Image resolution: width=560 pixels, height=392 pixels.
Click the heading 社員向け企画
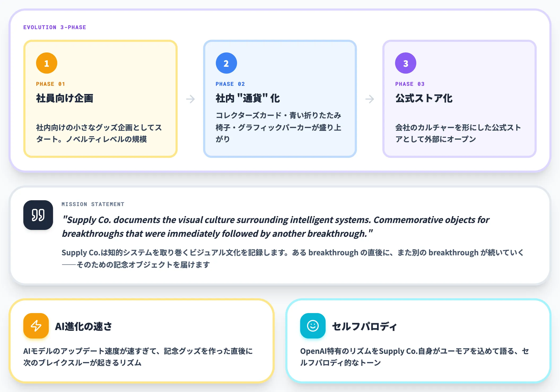65,98
